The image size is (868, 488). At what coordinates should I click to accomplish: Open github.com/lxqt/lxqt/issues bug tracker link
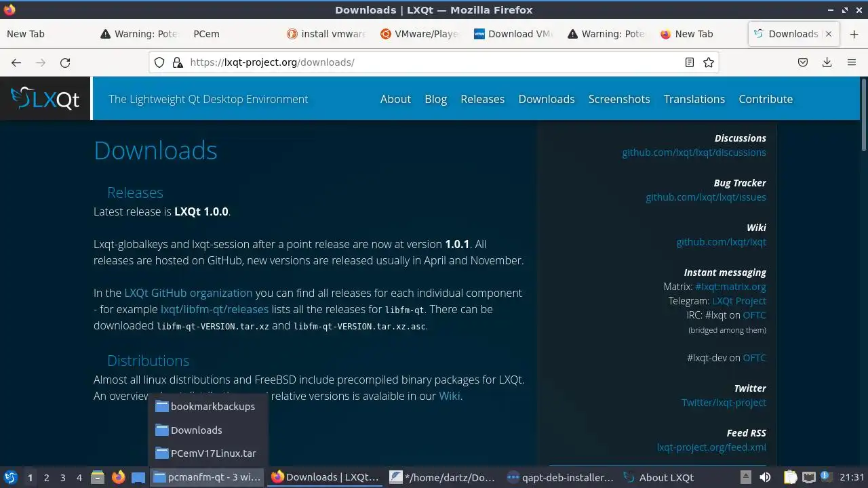[706, 197]
